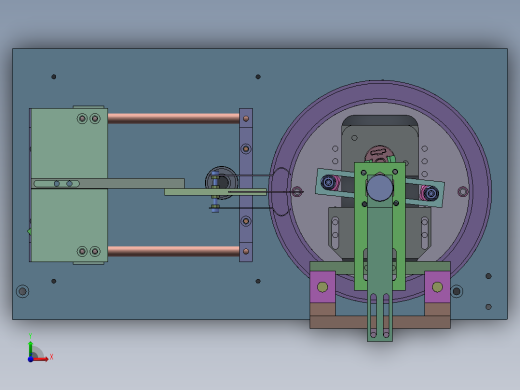Select the right magenta mounting block
Image resolution: width=520 pixels, height=390 pixels.
click(x=437, y=287)
